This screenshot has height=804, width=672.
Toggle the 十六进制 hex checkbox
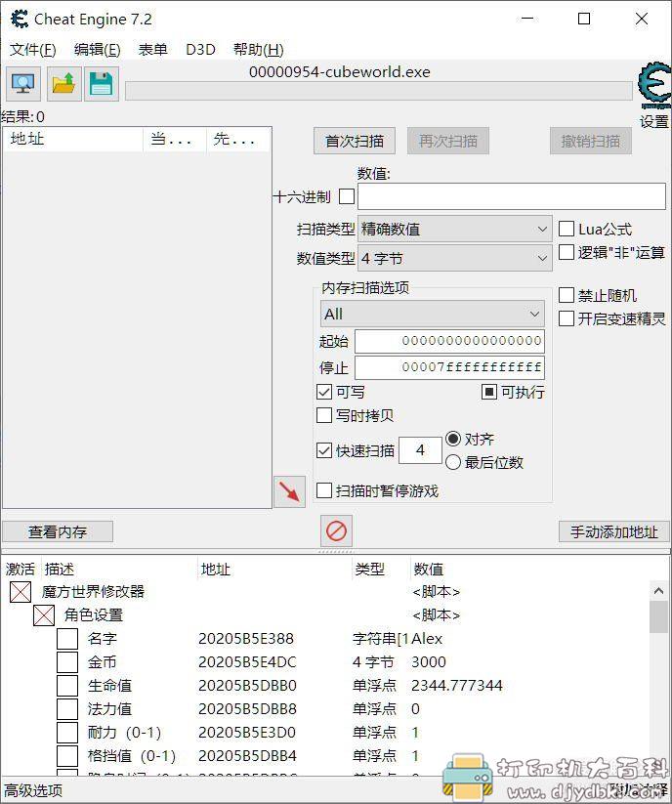[x=347, y=196]
